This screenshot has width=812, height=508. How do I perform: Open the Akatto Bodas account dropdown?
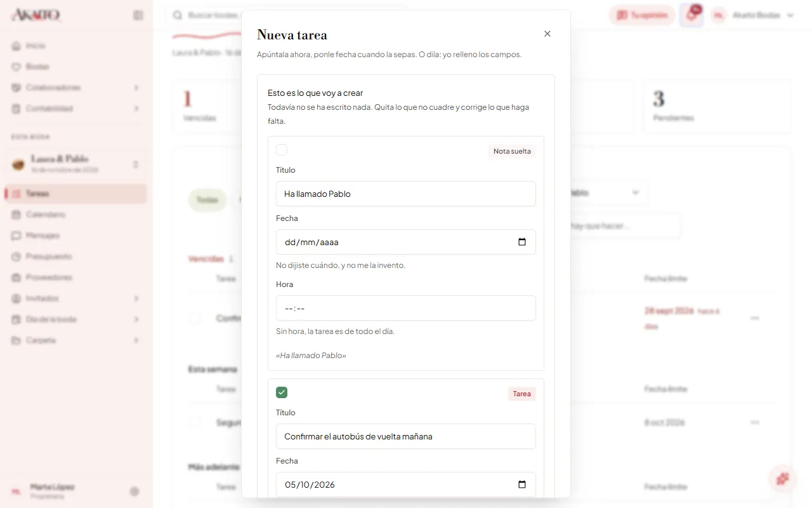pyautogui.click(x=753, y=15)
